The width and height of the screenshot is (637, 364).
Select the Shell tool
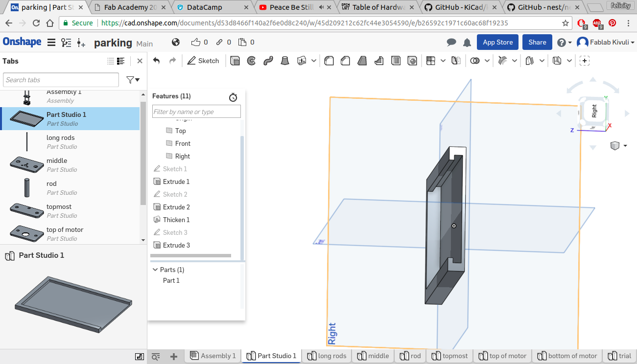click(x=396, y=61)
